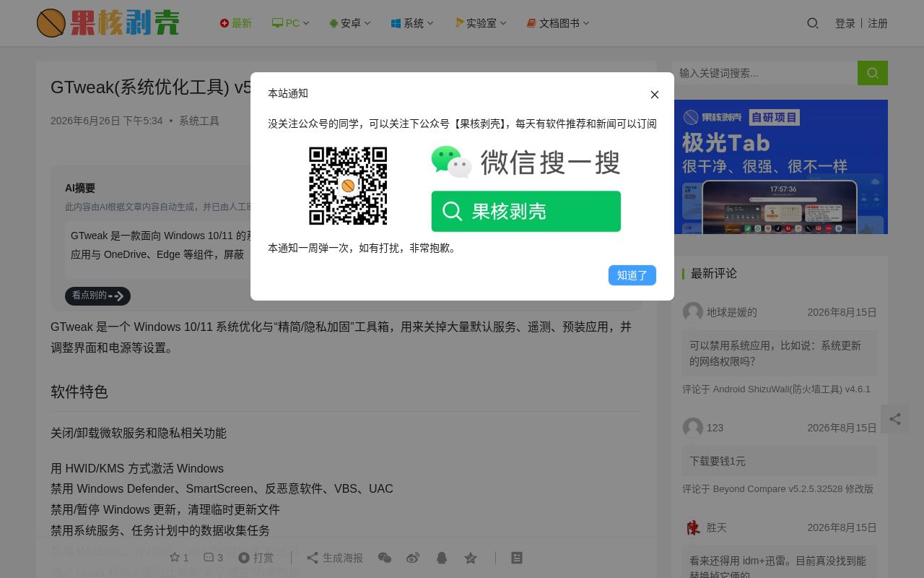Open the 果核剥壳 site logo

108,23
